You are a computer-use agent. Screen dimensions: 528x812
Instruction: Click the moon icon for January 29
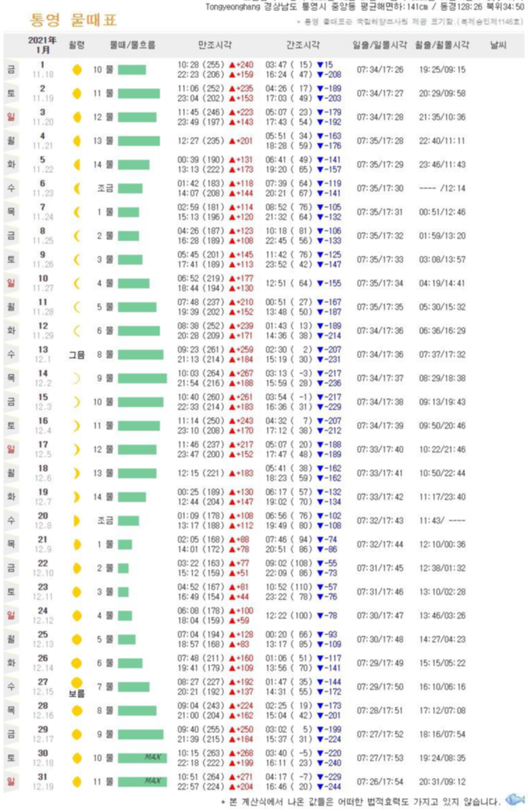[77, 735]
